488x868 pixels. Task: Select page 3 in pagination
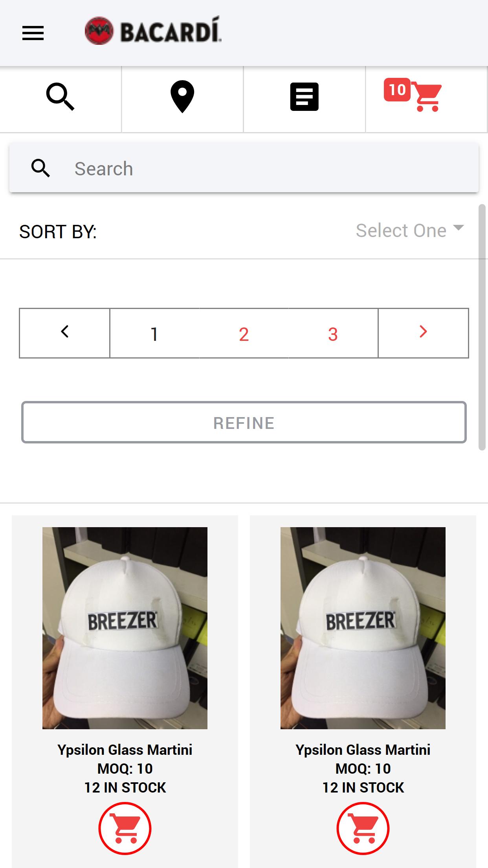pyautogui.click(x=333, y=333)
